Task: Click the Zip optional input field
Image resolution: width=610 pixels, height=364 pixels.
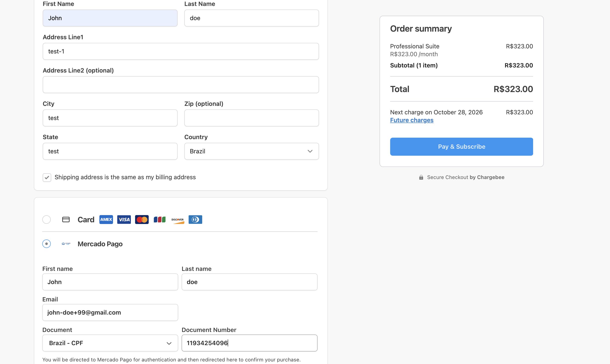Action: click(252, 118)
